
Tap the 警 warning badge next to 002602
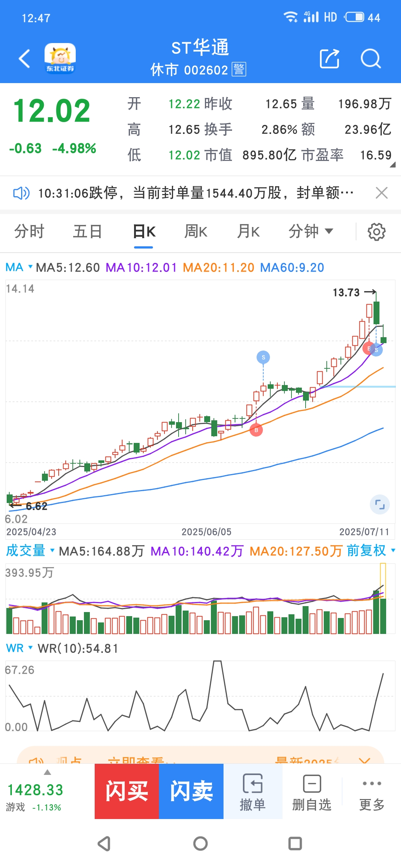(239, 69)
